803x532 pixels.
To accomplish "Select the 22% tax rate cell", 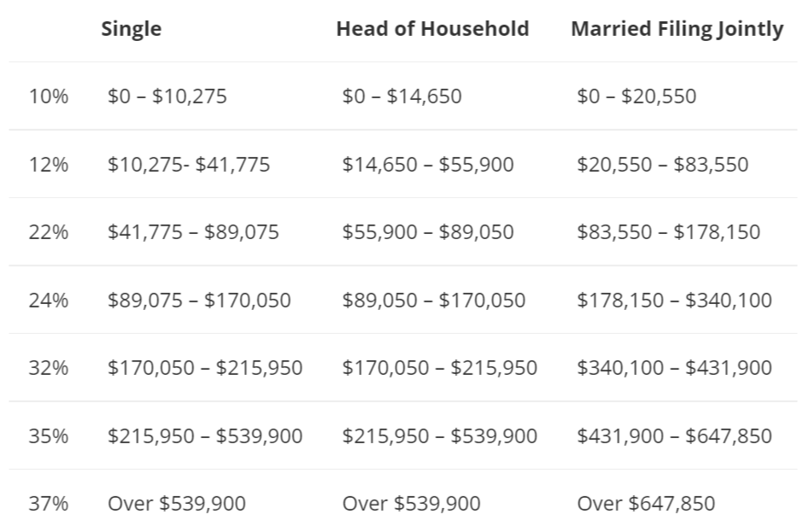I will coord(49,232).
